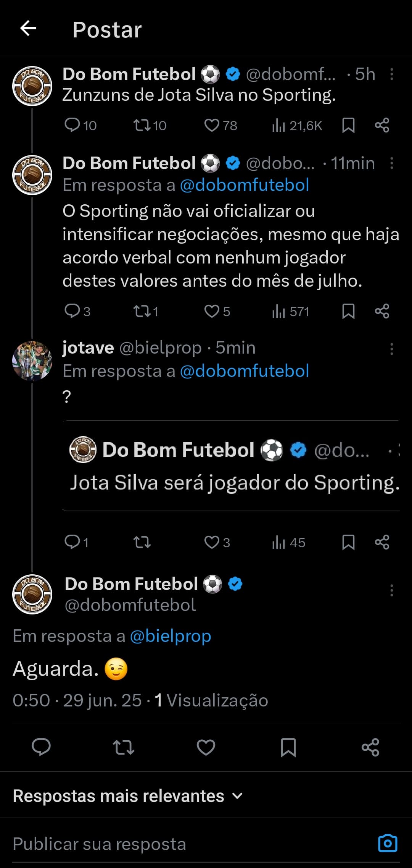Repost jotave's reply
The width and height of the screenshot is (412, 868).
(x=142, y=542)
